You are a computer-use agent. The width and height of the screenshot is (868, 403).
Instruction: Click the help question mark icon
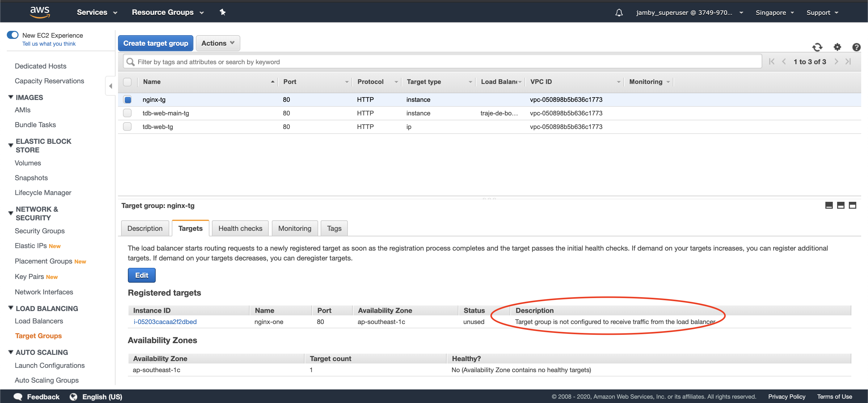tap(856, 48)
